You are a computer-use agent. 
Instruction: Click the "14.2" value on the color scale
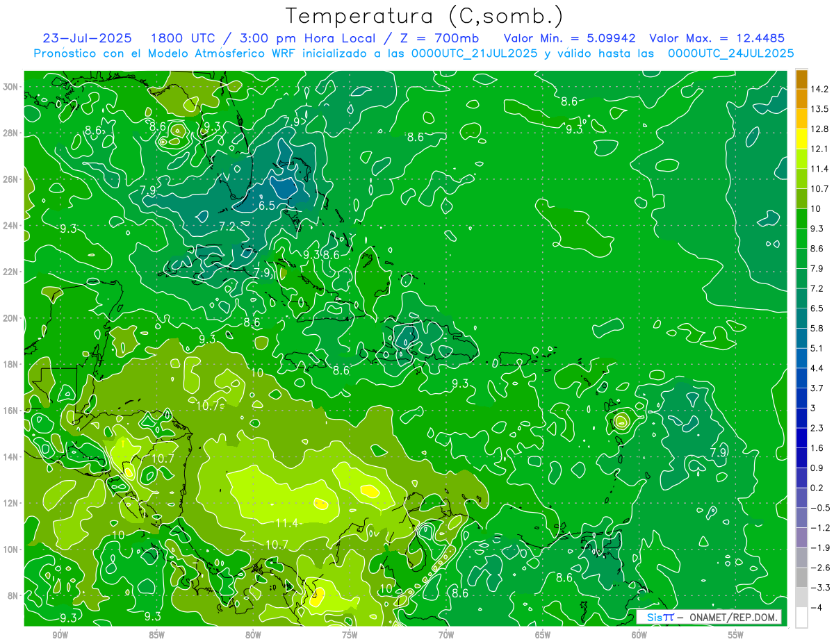[820, 88]
